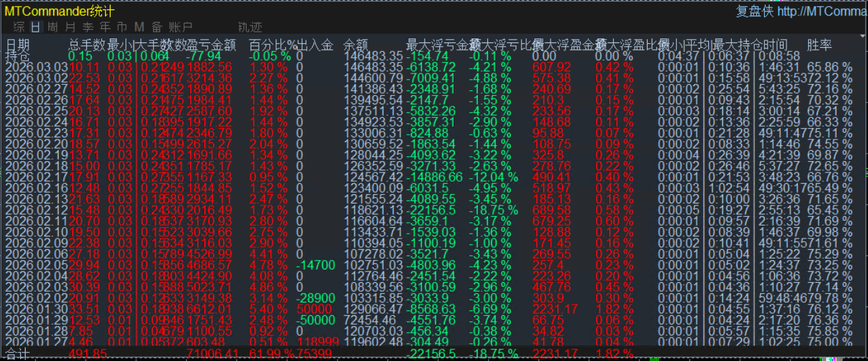Click the 出入金 column header
Screen dimensions: 868x361
pos(315,45)
